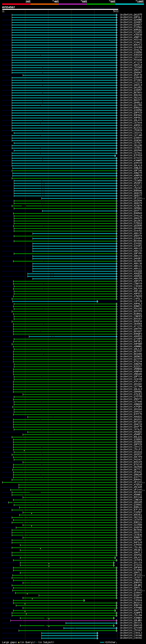146x644 pixels.
Task: Select the UniRef100_C0PA04 label
Action: [x=131, y=600]
